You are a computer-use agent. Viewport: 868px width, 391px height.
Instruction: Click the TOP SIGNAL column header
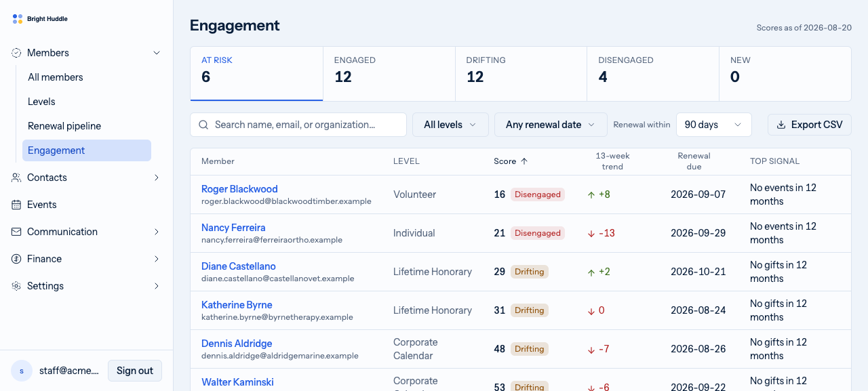point(774,161)
